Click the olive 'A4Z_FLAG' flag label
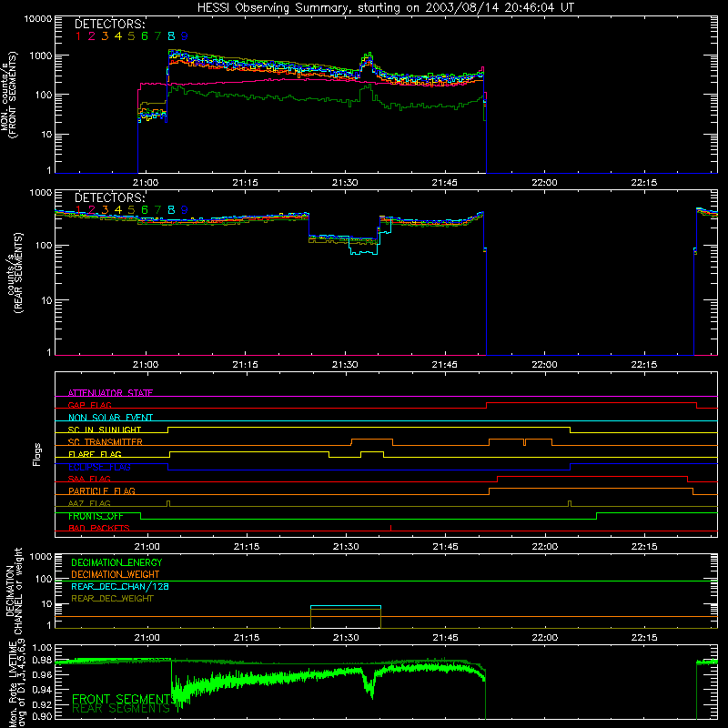Viewport: 728px width, 728px height. pyautogui.click(x=89, y=503)
